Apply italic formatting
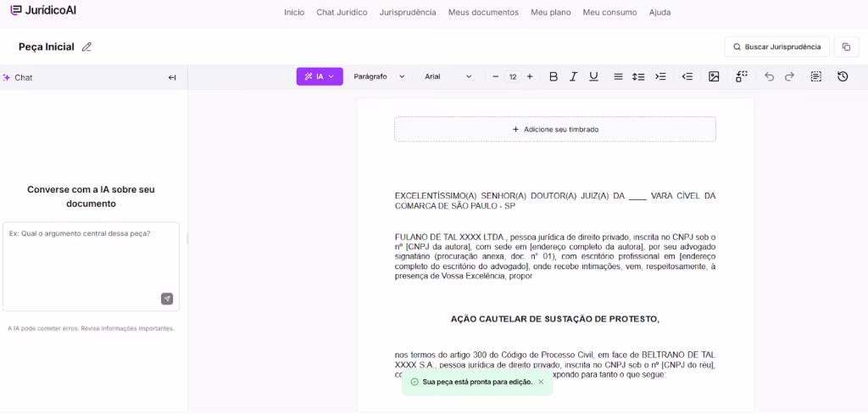 (574, 76)
